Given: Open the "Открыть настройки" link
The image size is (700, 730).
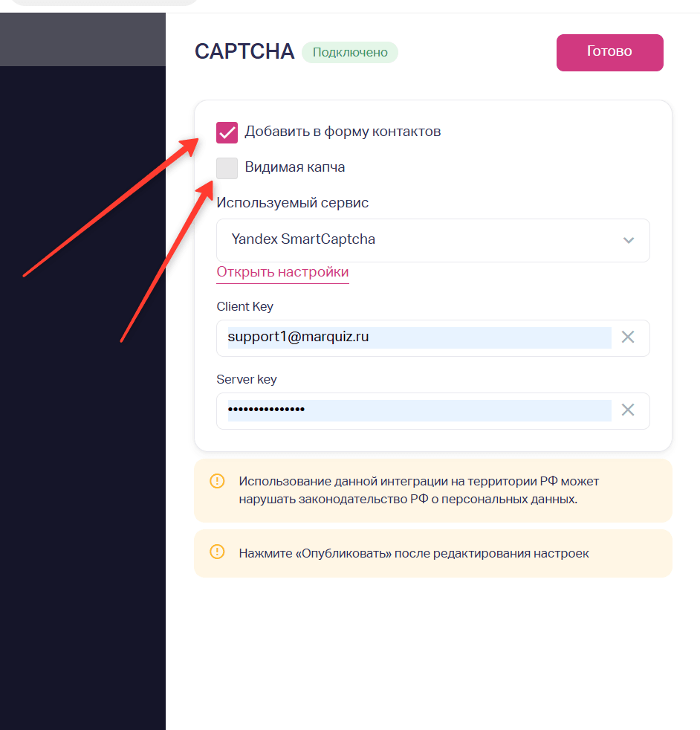Looking at the screenshot, I should click(282, 272).
